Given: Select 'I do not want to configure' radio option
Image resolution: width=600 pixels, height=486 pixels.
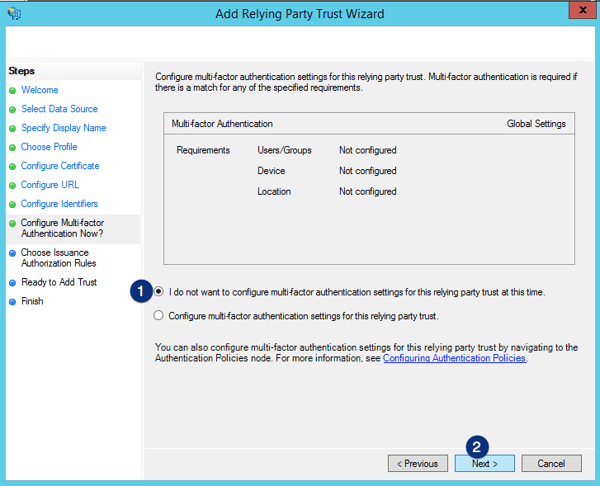Looking at the screenshot, I should click(158, 292).
